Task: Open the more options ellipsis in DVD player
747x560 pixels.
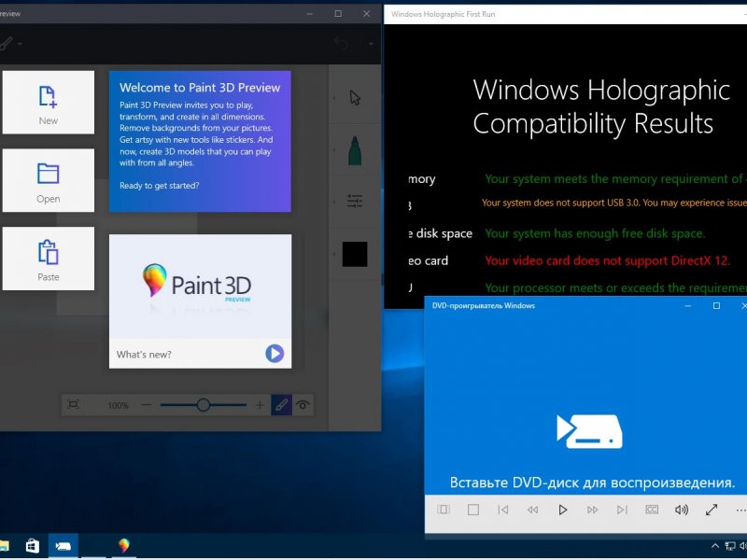Action: [740, 510]
